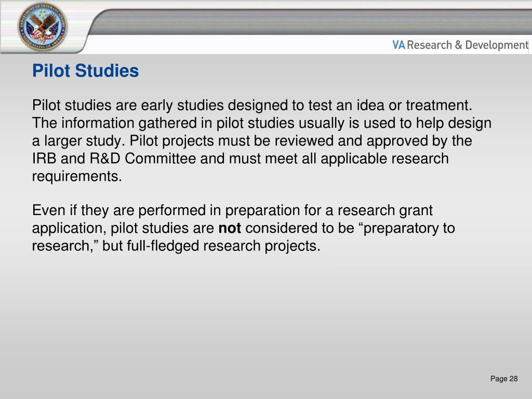
Task: Click the dark gray header banner bar
Action: click(311, 22)
